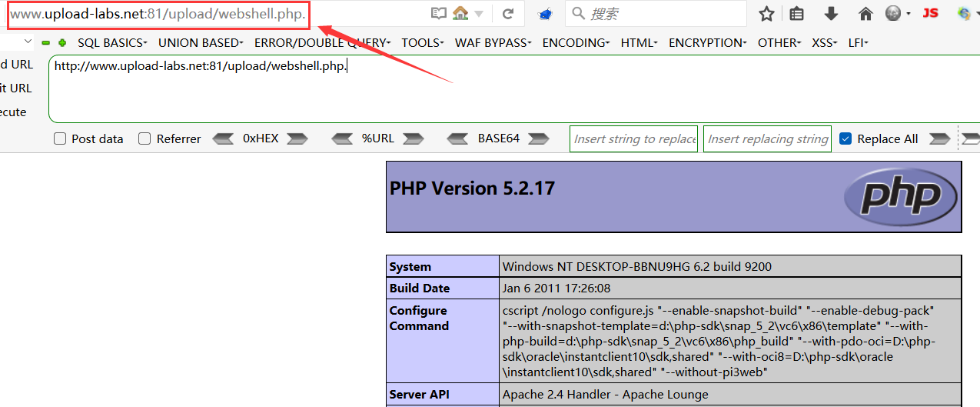Screen dimensions: 980x407
Task: Uncheck the Replace All checkbox
Action: point(845,138)
